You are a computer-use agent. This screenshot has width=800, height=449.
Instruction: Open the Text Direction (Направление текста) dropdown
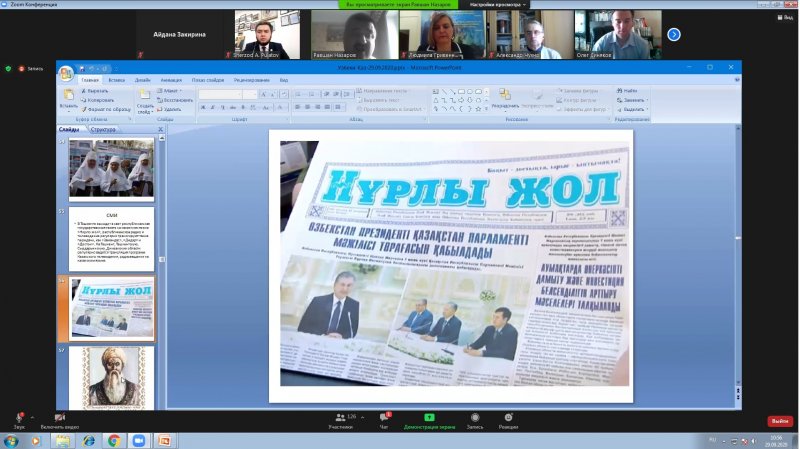coord(385,91)
